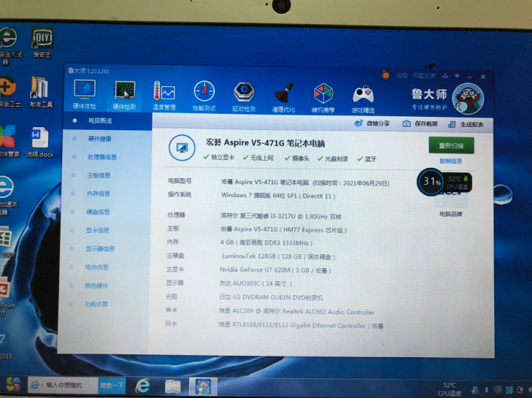Click 保存截屏 save screenshot
The height and width of the screenshot is (398, 532).
click(420, 124)
